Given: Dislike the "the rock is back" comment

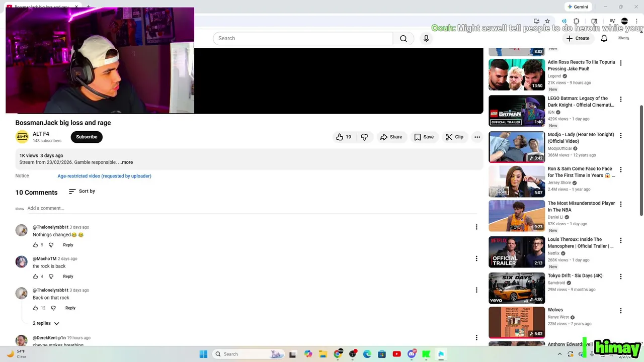Looking at the screenshot, I should (x=51, y=277).
